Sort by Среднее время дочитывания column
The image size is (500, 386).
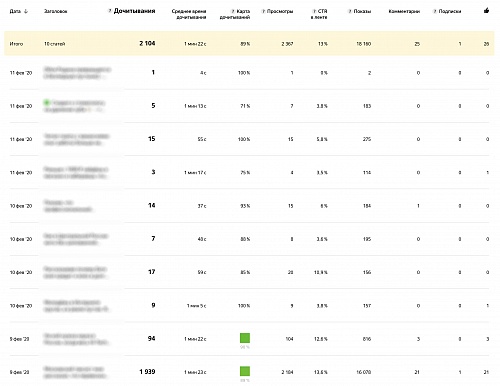point(189,14)
